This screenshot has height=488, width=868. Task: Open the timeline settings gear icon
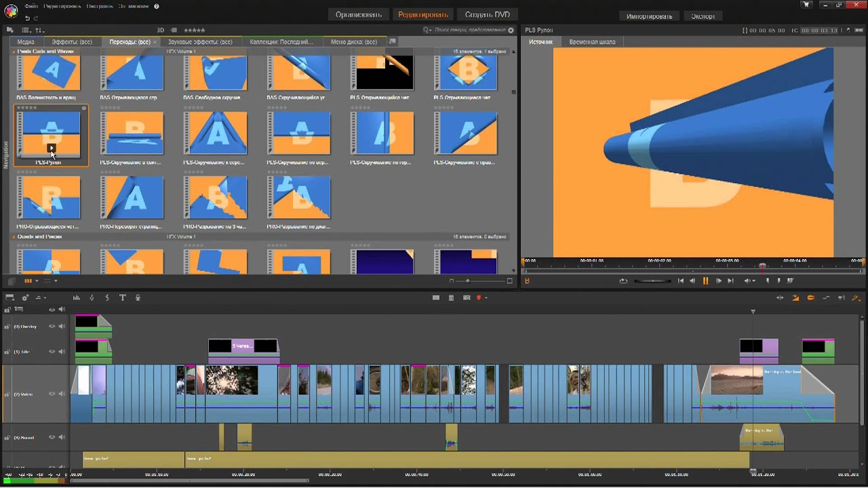[25, 298]
